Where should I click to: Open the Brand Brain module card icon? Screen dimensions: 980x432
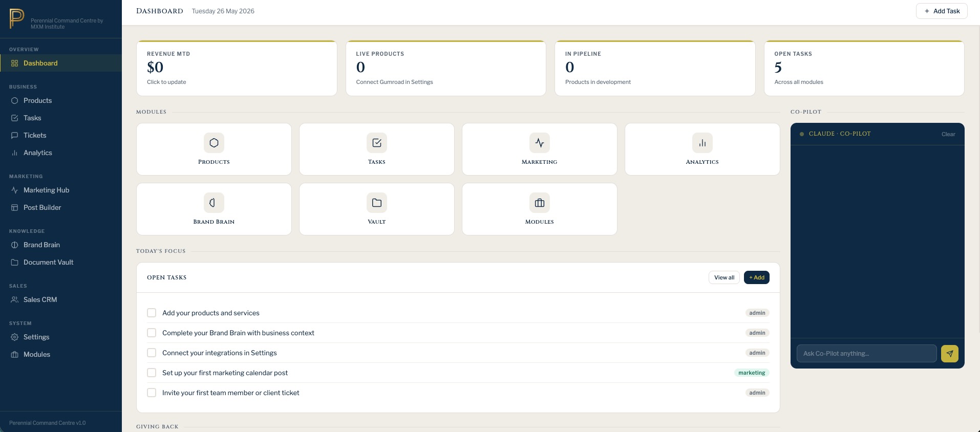(x=214, y=203)
